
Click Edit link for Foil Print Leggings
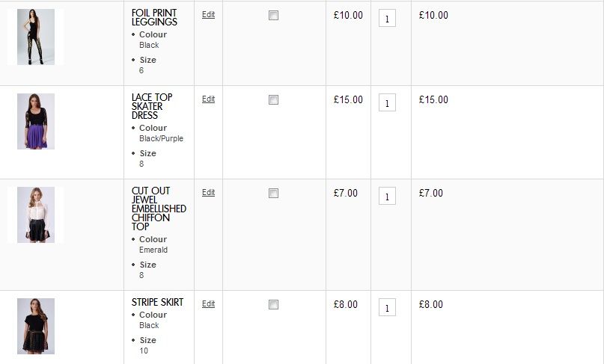[208, 14]
